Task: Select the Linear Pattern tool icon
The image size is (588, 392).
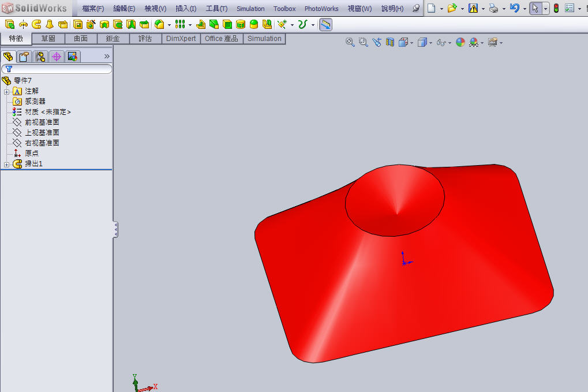Action: point(180,25)
